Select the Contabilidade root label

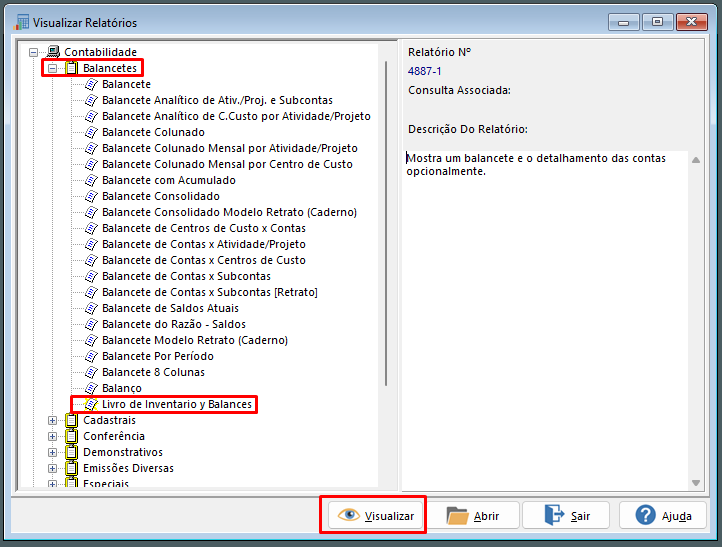pos(100,52)
